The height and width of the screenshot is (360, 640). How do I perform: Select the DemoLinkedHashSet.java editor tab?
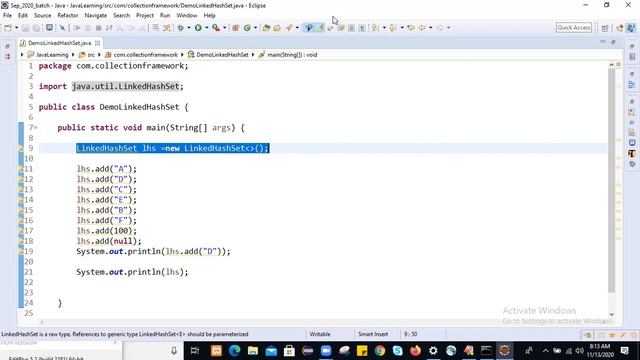(60, 43)
